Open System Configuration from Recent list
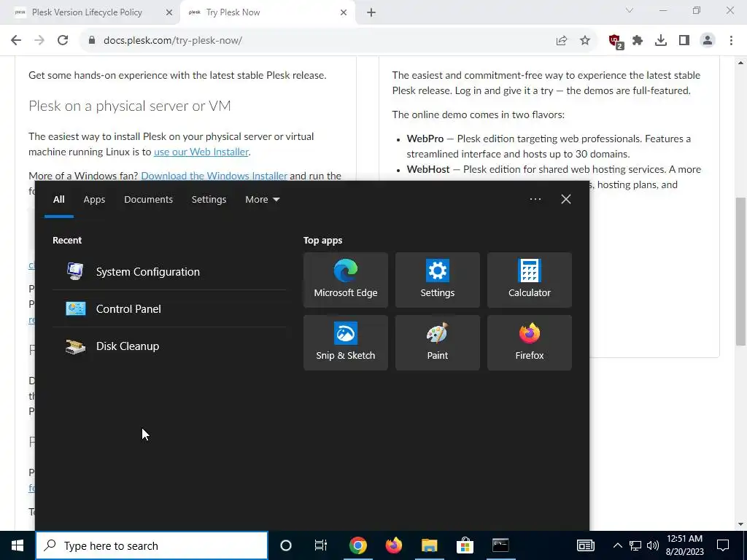 (x=169, y=271)
